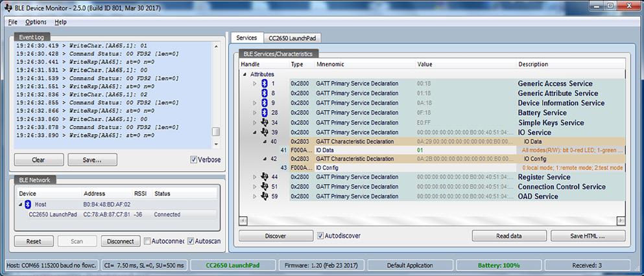This screenshot has width=644, height=276.
Task: Expand the Simple Keys Service row
Action: tap(255, 122)
